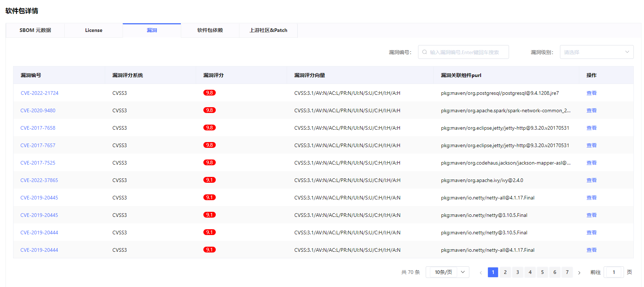Jump to page 7 in pagination

(x=567, y=272)
